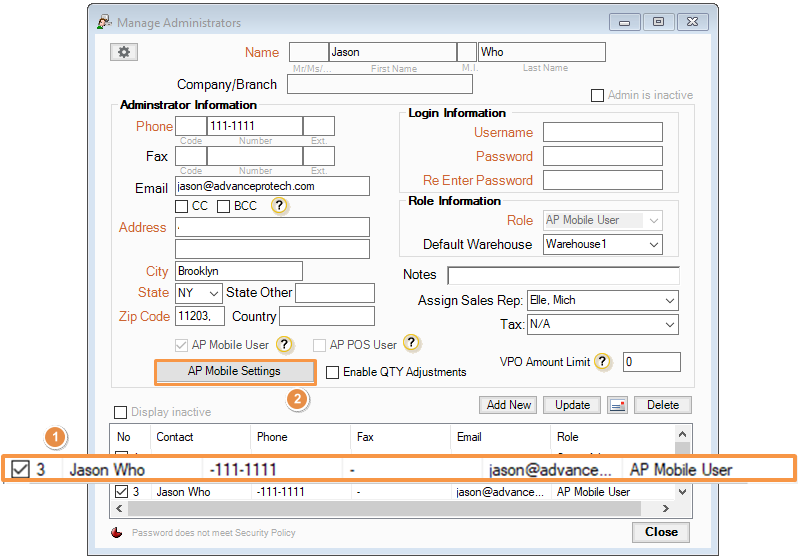Expand the Default Warehouse dropdown

pyautogui.click(x=653, y=244)
